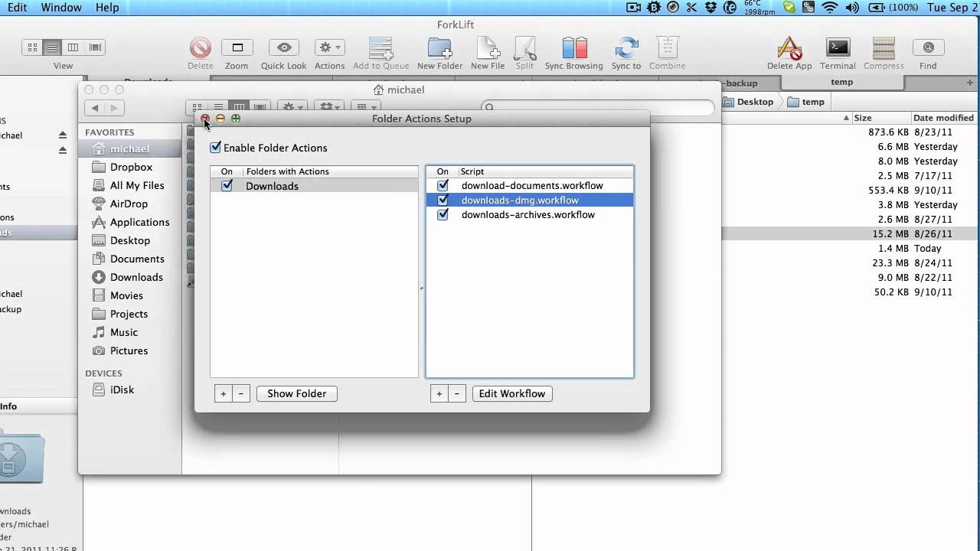Open the Window menu
The width and height of the screenshot is (980, 551).
[61, 8]
